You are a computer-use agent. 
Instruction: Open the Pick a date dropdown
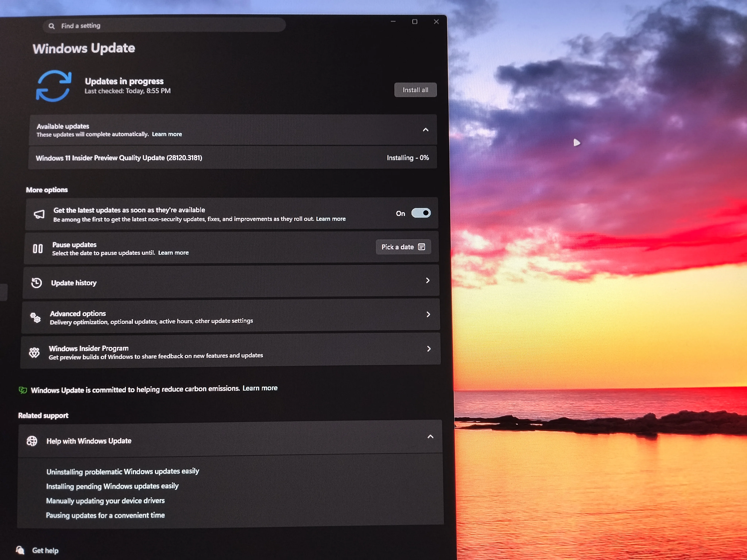tap(403, 247)
